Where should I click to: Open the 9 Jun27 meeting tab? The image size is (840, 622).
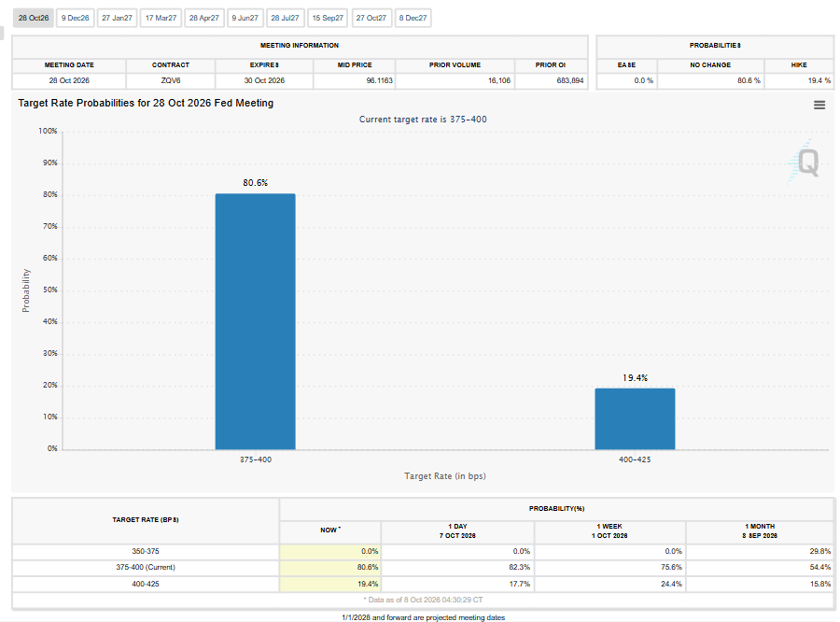[x=245, y=18]
